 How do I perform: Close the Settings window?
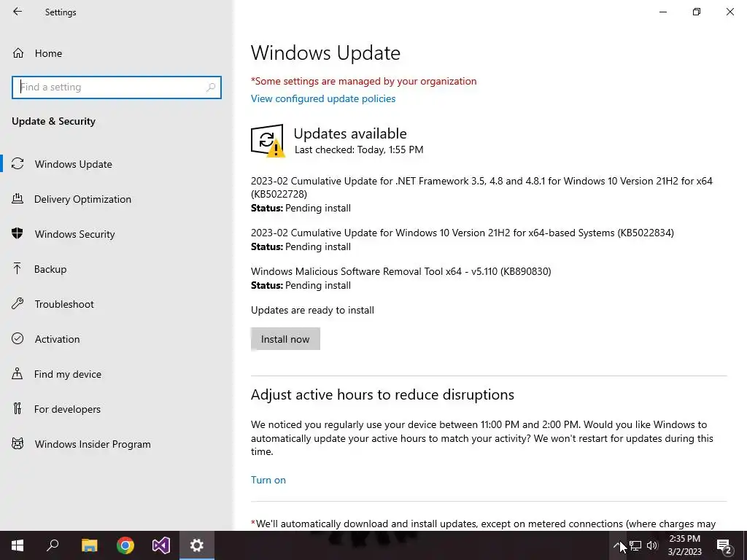pos(729,12)
